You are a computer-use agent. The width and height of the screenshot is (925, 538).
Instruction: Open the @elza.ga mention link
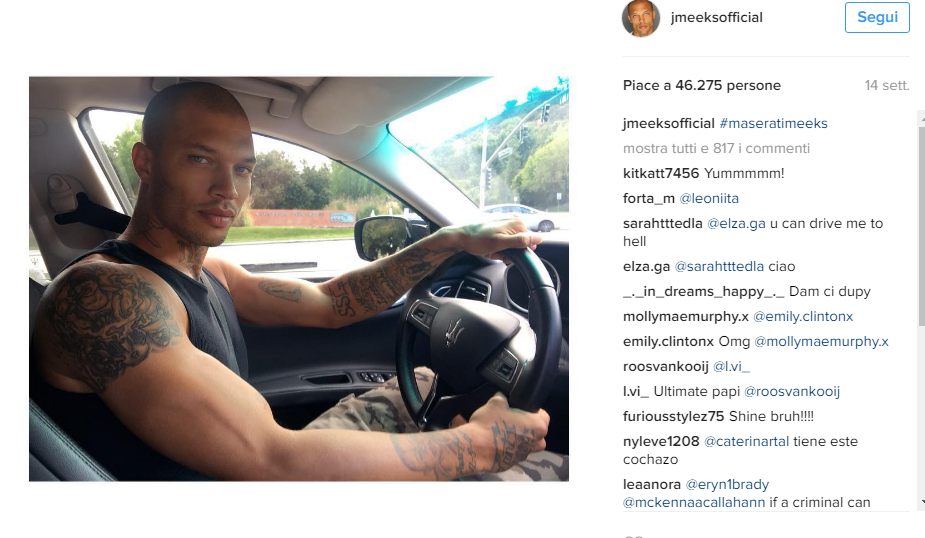736,224
